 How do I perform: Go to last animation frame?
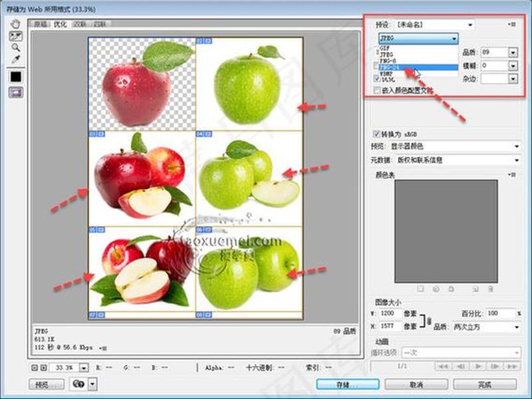coord(512,366)
